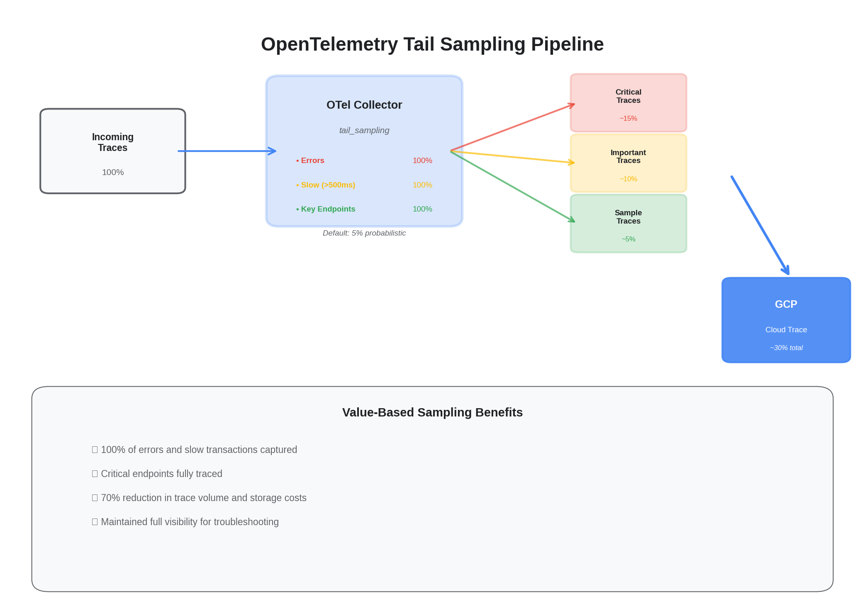865x616 pixels.
Task: Click the red arrow to Critical Traces
Action: coord(514,127)
